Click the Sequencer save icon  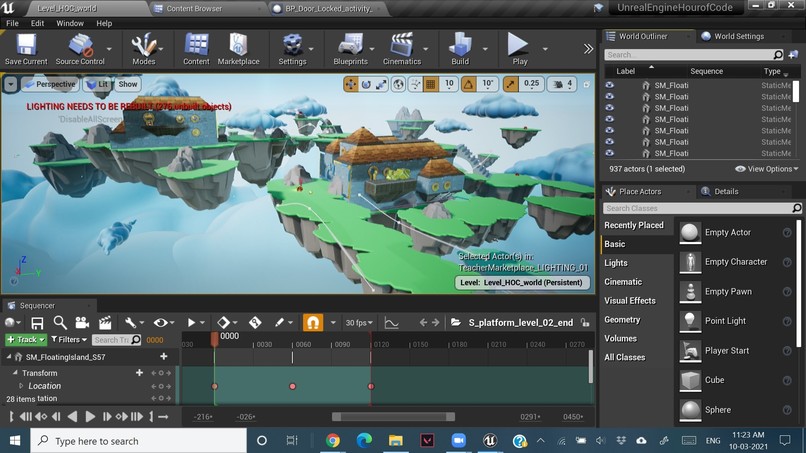(x=37, y=323)
